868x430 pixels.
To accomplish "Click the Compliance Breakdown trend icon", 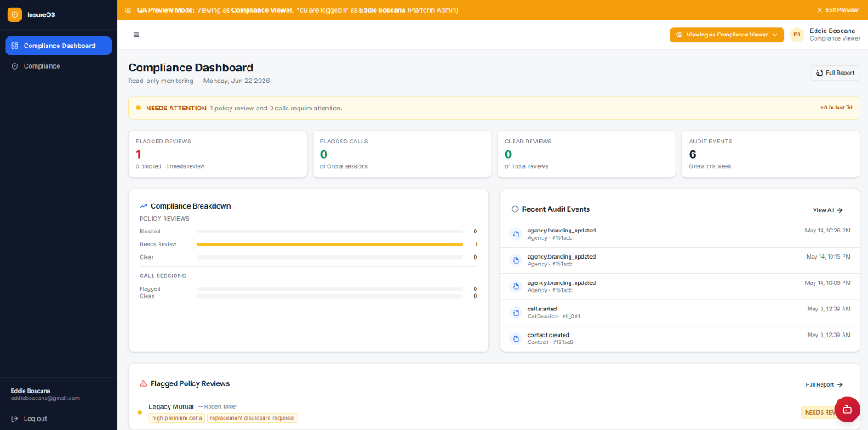I will (x=143, y=206).
